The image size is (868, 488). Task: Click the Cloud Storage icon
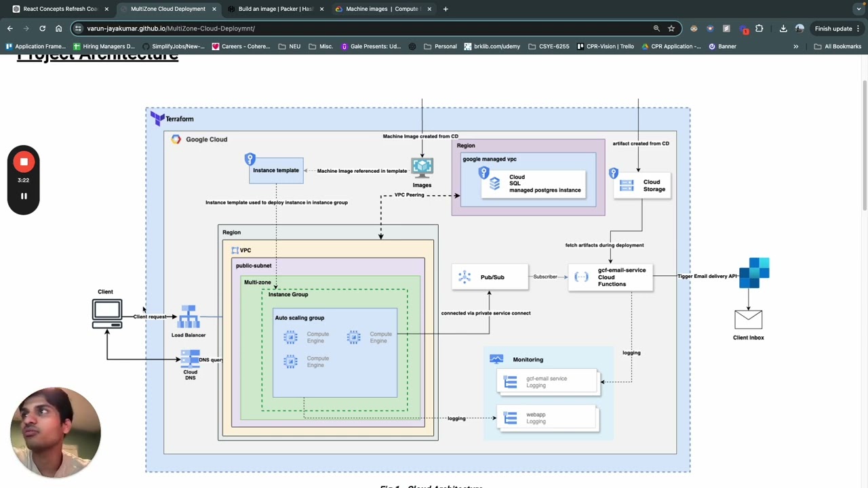(627, 185)
